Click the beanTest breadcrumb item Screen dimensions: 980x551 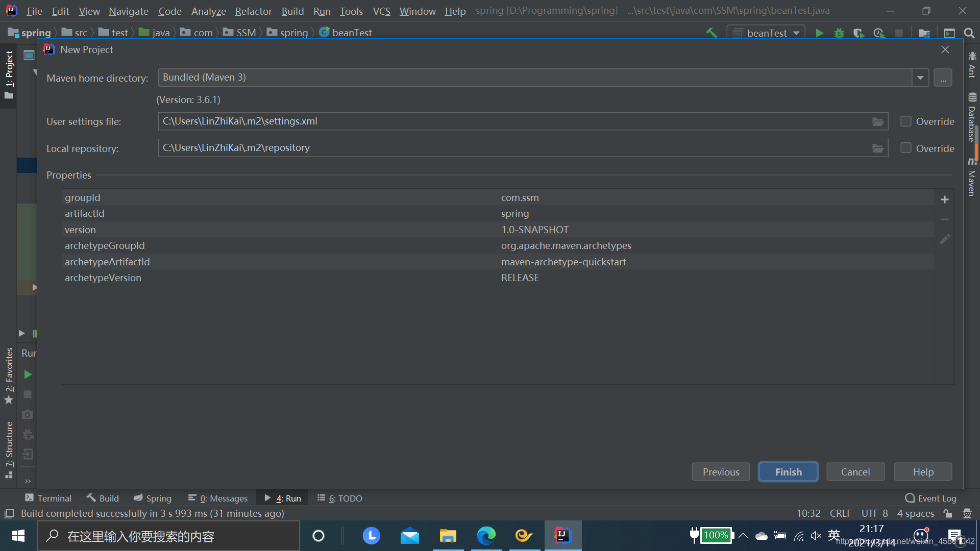point(346,33)
